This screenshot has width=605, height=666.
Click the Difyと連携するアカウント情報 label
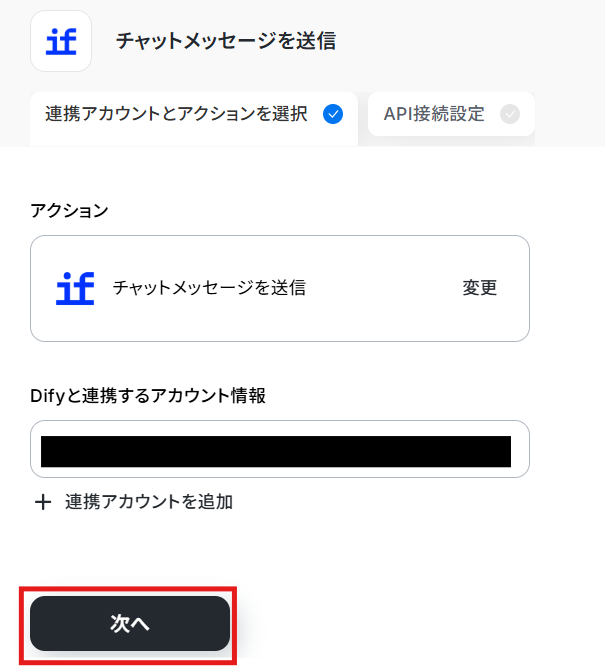(148, 395)
